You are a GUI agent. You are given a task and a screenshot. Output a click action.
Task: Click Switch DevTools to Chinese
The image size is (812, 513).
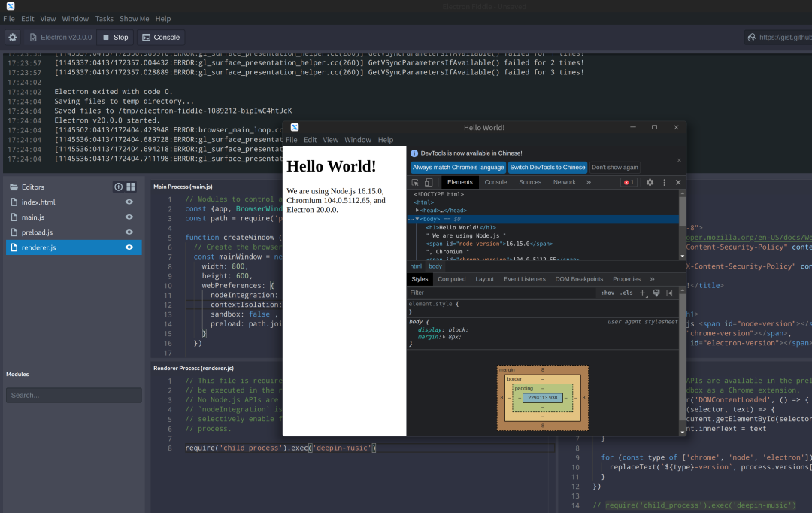point(547,168)
